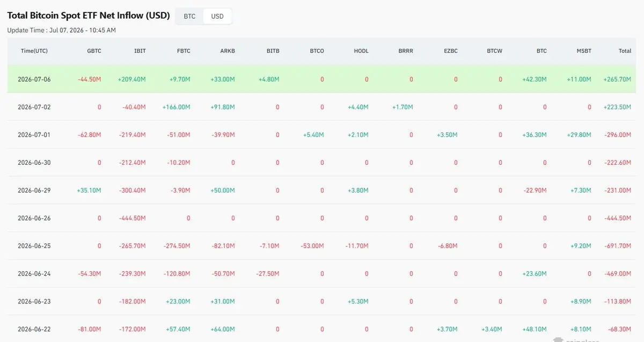Click the Total Bitcoin Spot ETF title
The height and width of the screenshot is (342, 644).
click(x=89, y=15)
